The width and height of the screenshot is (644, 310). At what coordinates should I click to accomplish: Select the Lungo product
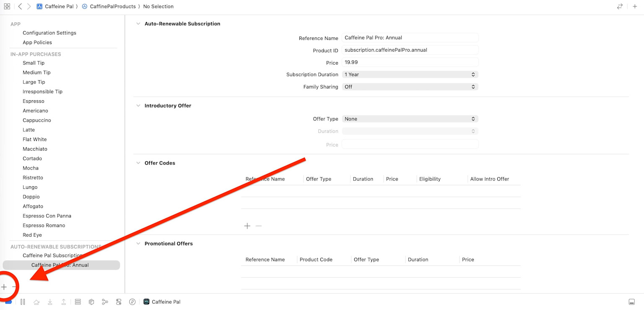30,188
